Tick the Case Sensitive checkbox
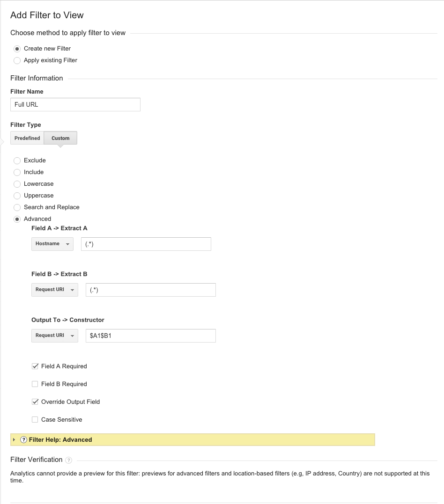This screenshot has height=504, width=444. pos(35,420)
